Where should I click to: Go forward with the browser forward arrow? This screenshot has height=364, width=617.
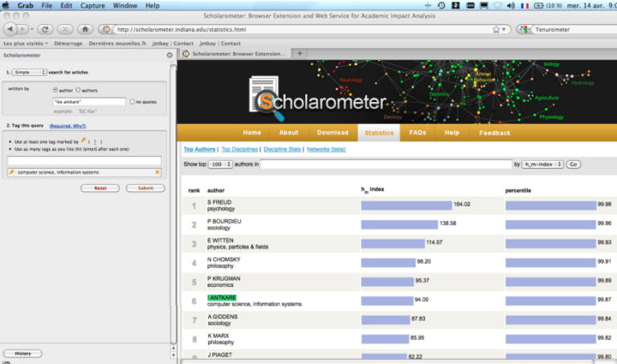point(22,29)
